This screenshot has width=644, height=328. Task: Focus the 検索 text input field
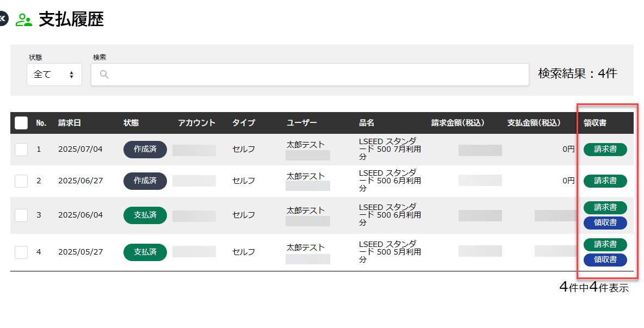pyautogui.click(x=315, y=75)
